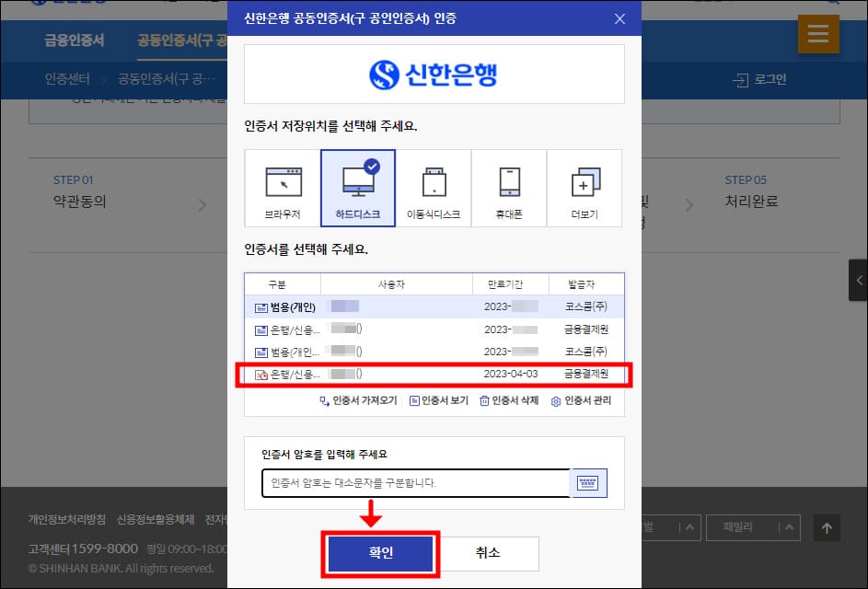The height and width of the screenshot is (589, 868).
Task: Delete a certificate via 인증서 삭제 trash icon
Action: pos(500,399)
